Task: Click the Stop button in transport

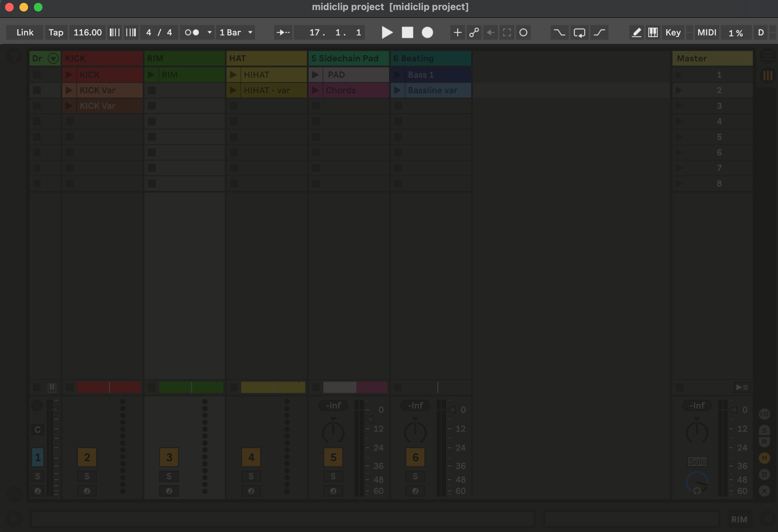Action: [407, 32]
